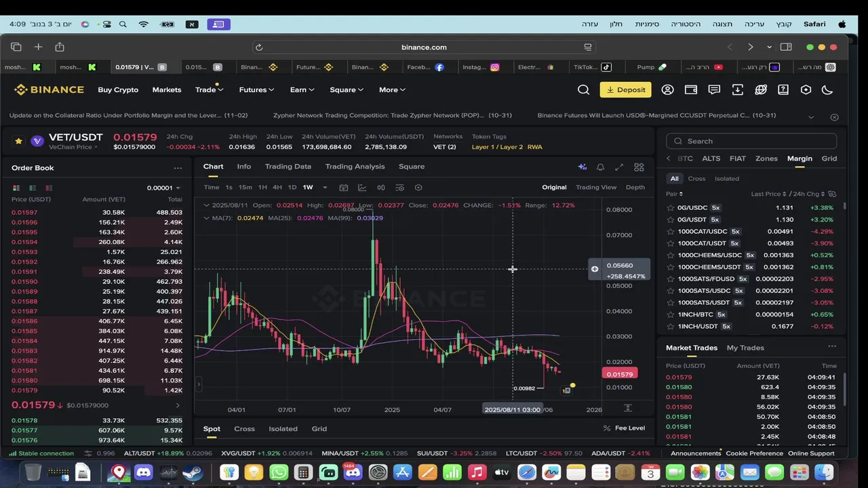Show both buy and sell orders view
The width and height of the screenshot is (868, 488).
coord(16,188)
